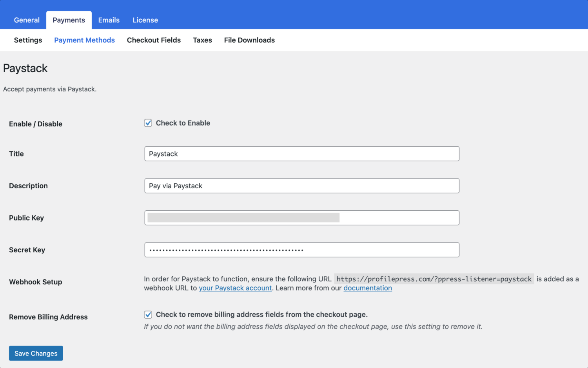Viewport: 588px width, 368px height.
Task: Click the Title input field
Action: [x=302, y=154]
